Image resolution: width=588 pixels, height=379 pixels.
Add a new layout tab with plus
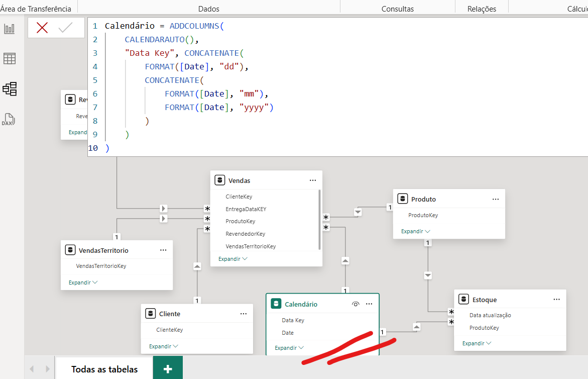tap(168, 369)
